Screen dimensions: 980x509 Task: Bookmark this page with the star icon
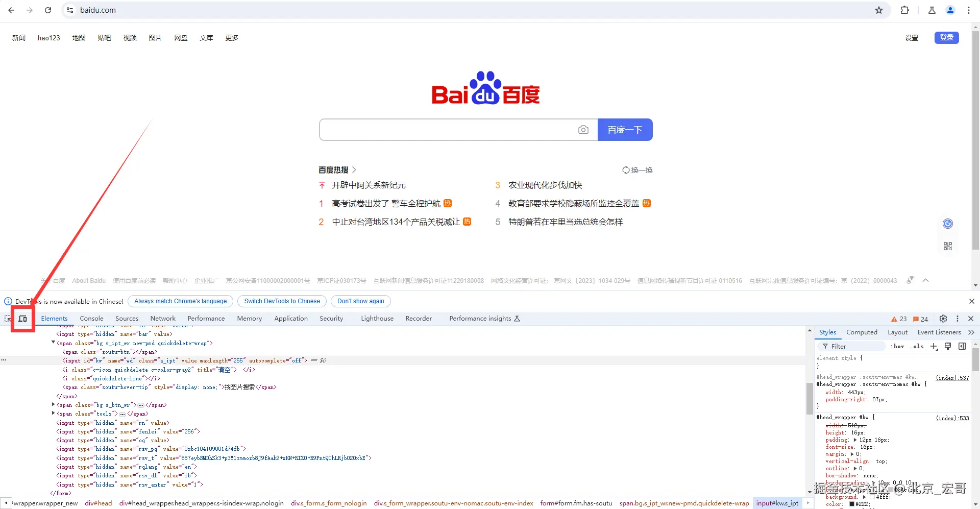(879, 10)
